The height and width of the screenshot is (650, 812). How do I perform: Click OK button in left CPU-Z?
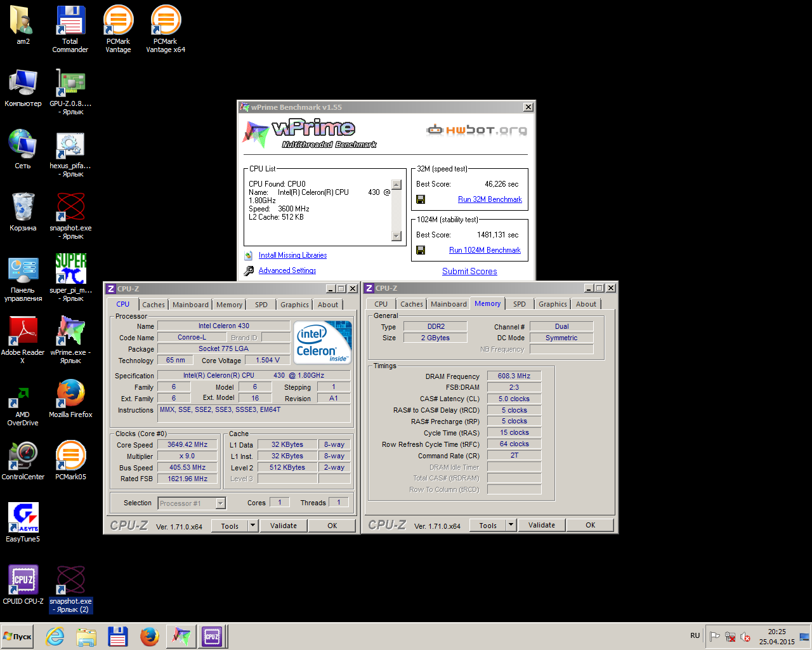pyautogui.click(x=332, y=526)
